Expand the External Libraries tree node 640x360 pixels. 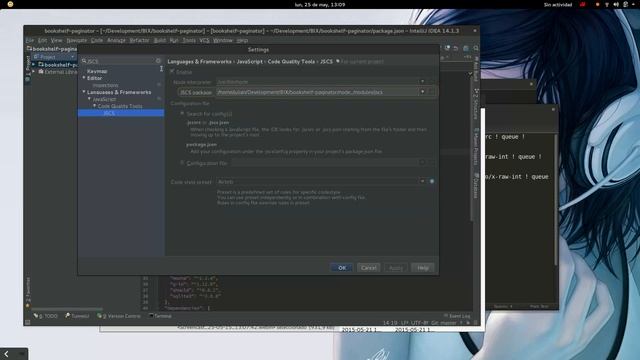tap(34, 71)
